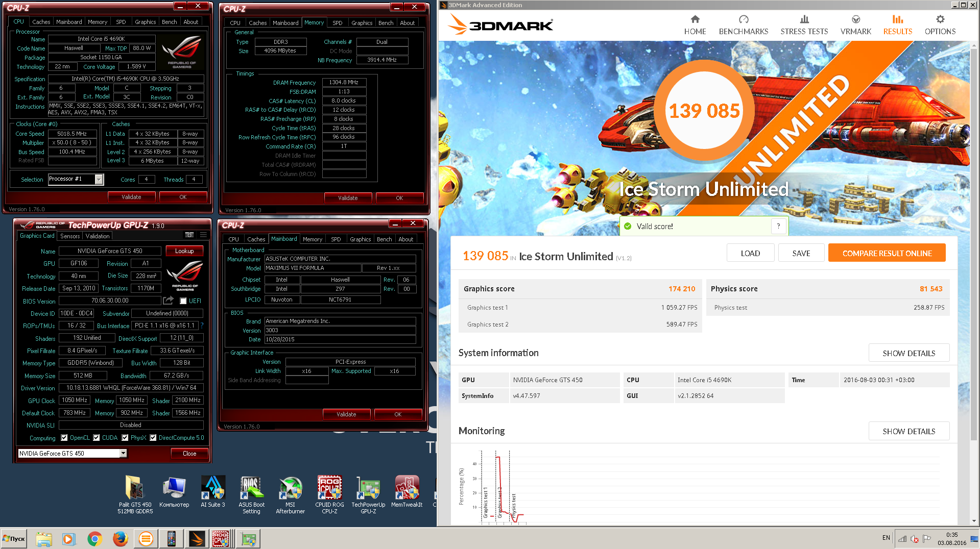Click the Valid score question mark button
Image resolution: width=980 pixels, height=549 pixels.
coord(778,226)
